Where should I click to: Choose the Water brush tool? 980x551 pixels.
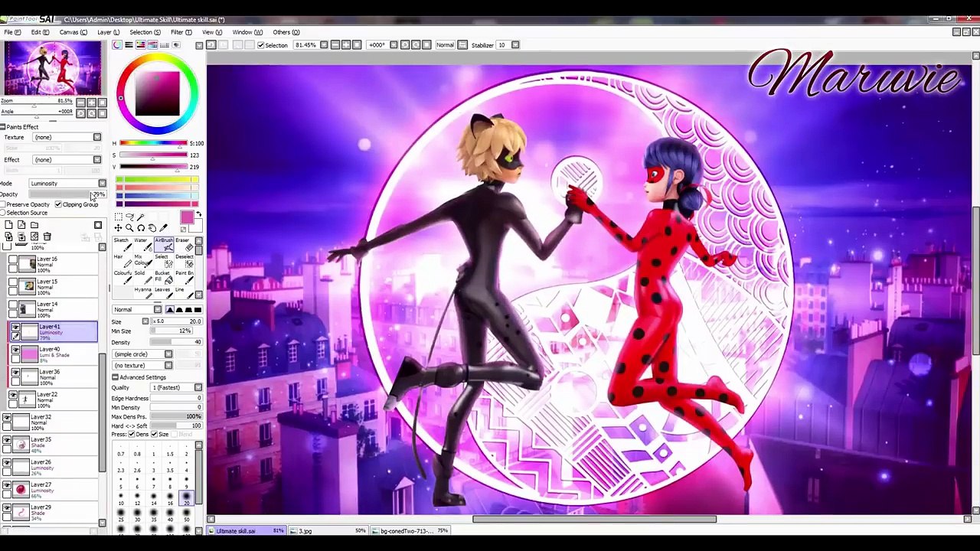(143, 245)
